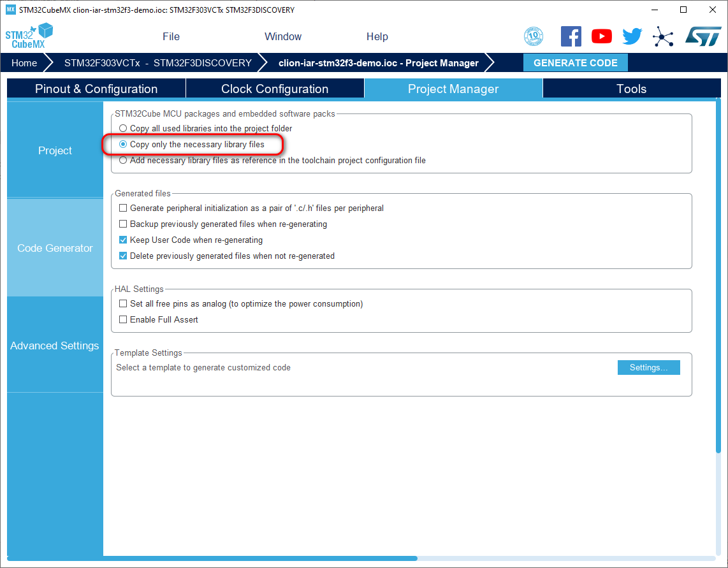728x568 pixels.
Task: Open the 10 years anniversary badge icon
Action: (534, 36)
